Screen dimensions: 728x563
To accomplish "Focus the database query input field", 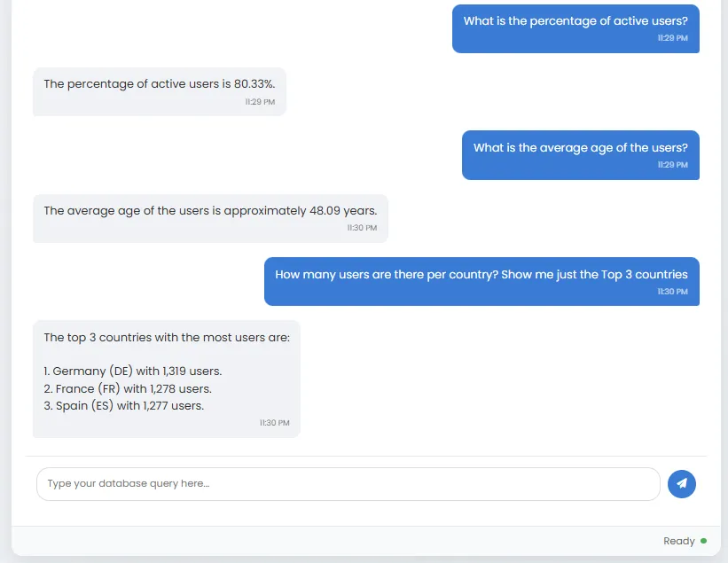I will point(348,483).
